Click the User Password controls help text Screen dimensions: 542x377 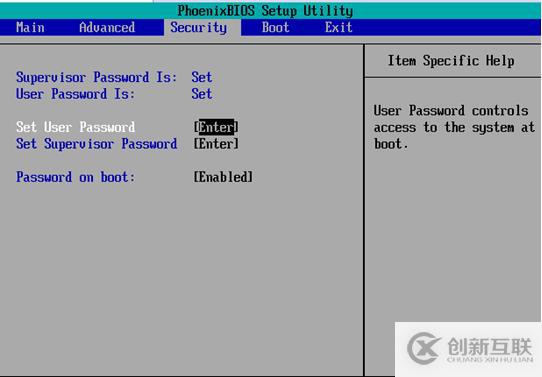tap(454, 127)
